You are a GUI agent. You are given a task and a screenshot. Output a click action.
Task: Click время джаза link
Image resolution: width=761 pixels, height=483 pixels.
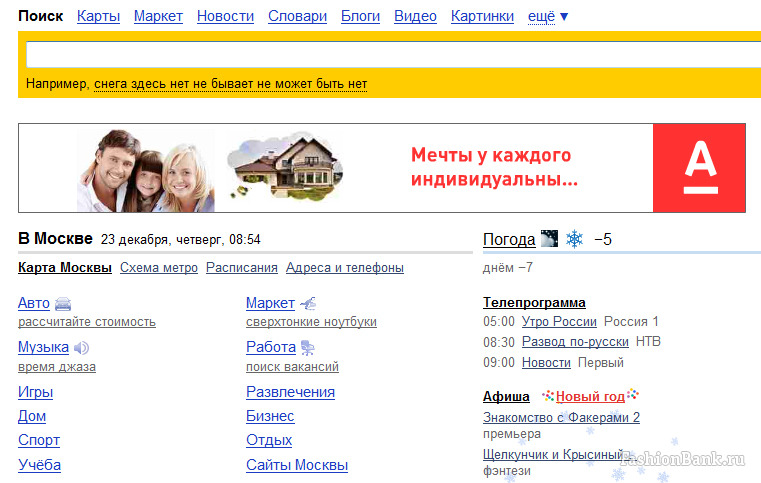(57, 367)
